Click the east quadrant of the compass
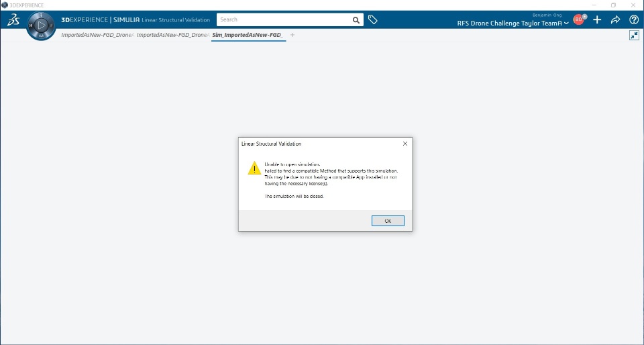Screen dimensions: 644x345 52,26
